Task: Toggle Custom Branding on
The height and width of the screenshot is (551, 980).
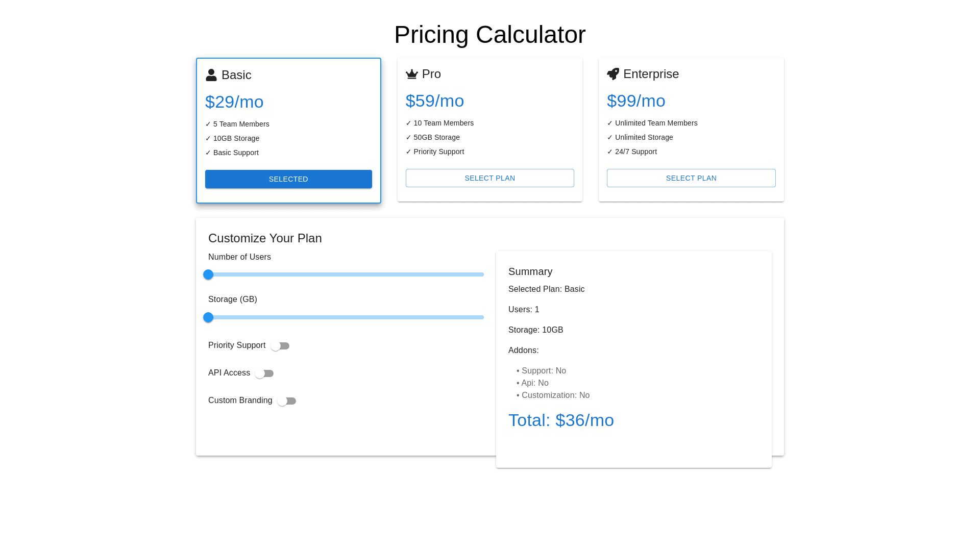Action: [287, 401]
